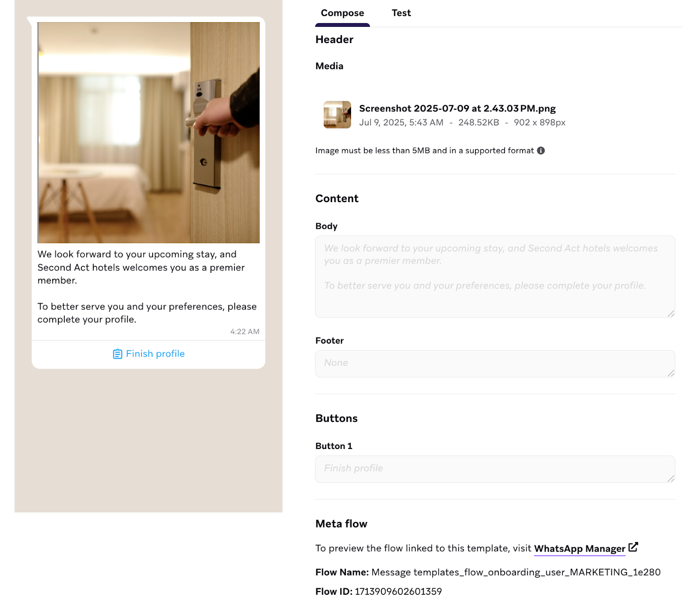Viewport: 697px width, 616px height.
Task: Click the hotel room image in preview
Action: pyautogui.click(x=148, y=133)
